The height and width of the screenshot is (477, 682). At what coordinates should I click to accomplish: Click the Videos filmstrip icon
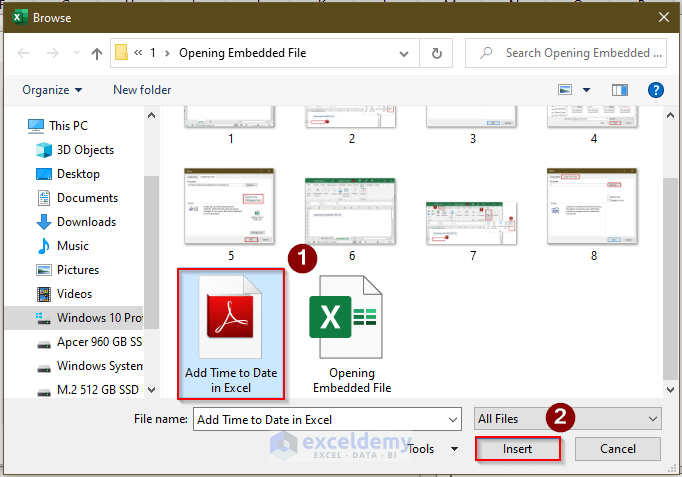coord(43,294)
